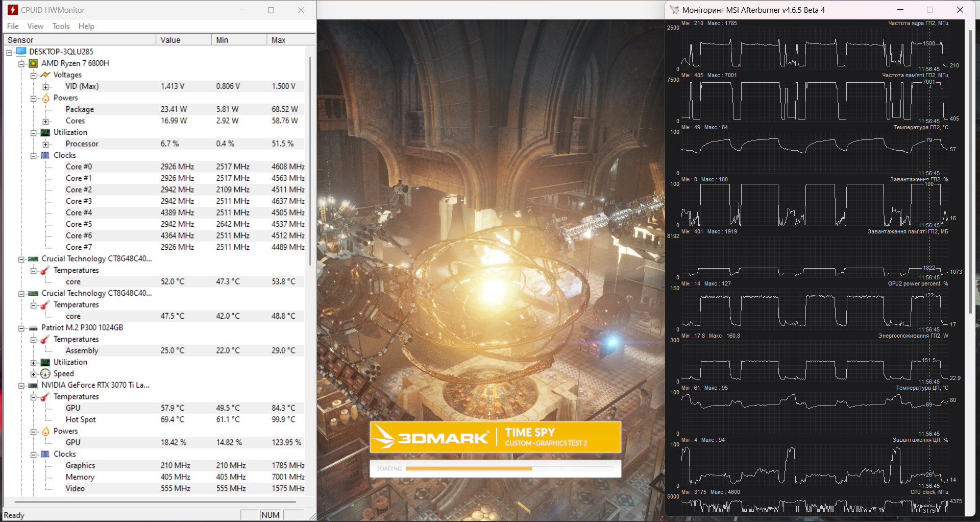The height and width of the screenshot is (522, 980).
Task: Collapse the DESKTOP-3QLU285 root node
Action: pos(9,52)
